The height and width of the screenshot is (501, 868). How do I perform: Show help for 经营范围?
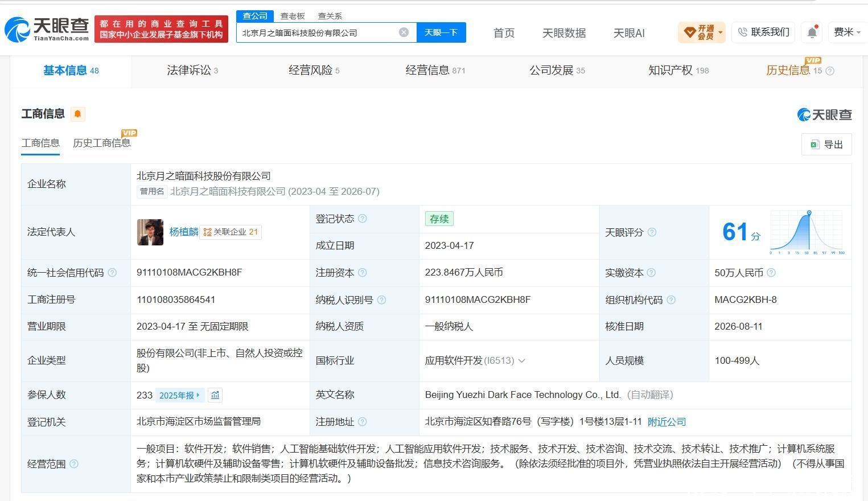[73, 464]
